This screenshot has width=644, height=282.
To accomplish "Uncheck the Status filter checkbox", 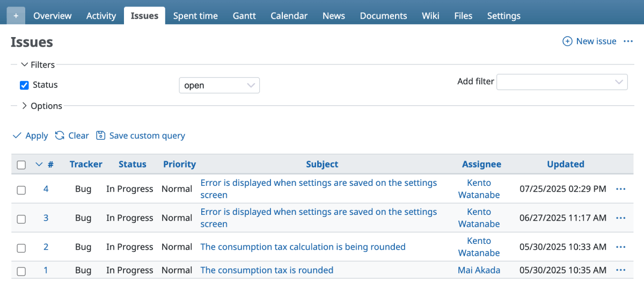I will [24, 85].
